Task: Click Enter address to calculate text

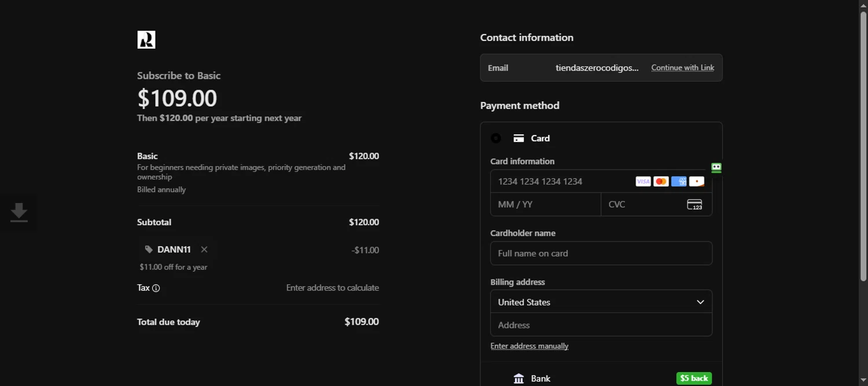Action: pos(333,288)
